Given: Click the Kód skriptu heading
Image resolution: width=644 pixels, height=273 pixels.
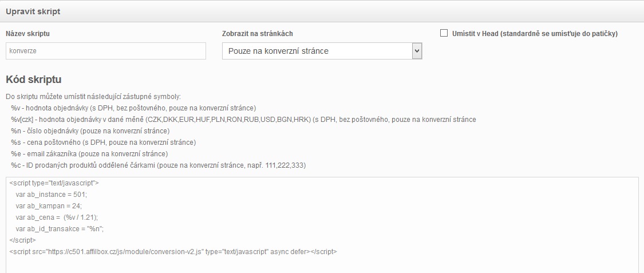Looking at the screenshot, I should coord(34,80).
